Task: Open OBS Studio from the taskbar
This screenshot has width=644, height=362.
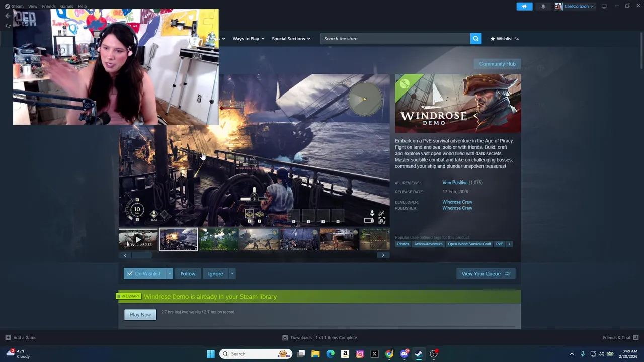Action: click(434, 354)
